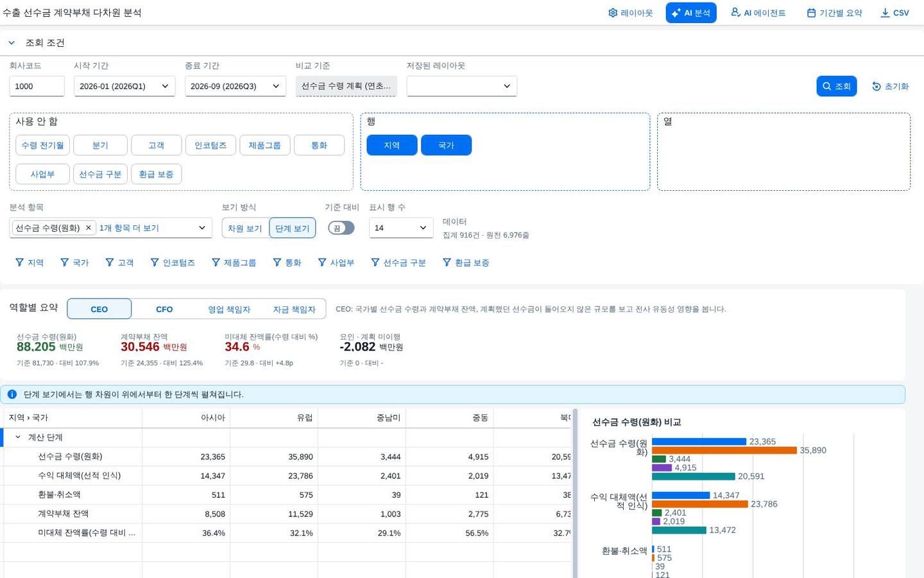
Task: Switch to the CFO role tab
Action: pyautogui.click(x=164, y=309)
